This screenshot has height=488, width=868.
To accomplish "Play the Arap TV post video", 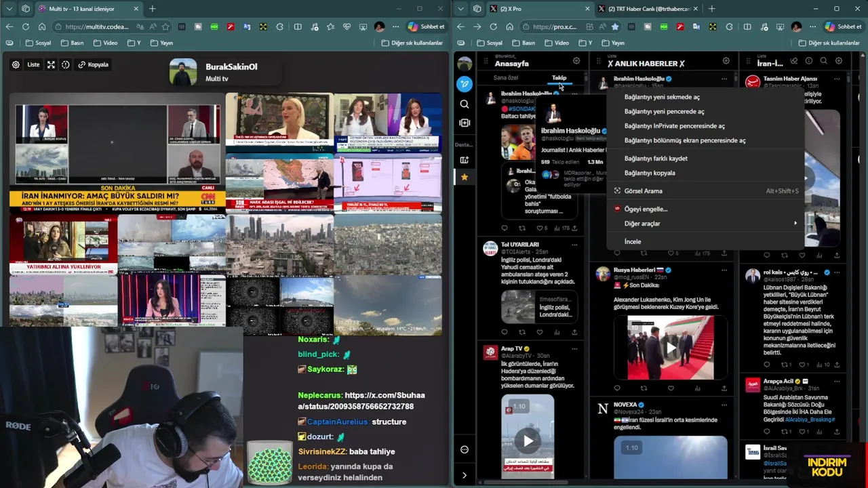I will pyautogui.click(x=528, y=441).
